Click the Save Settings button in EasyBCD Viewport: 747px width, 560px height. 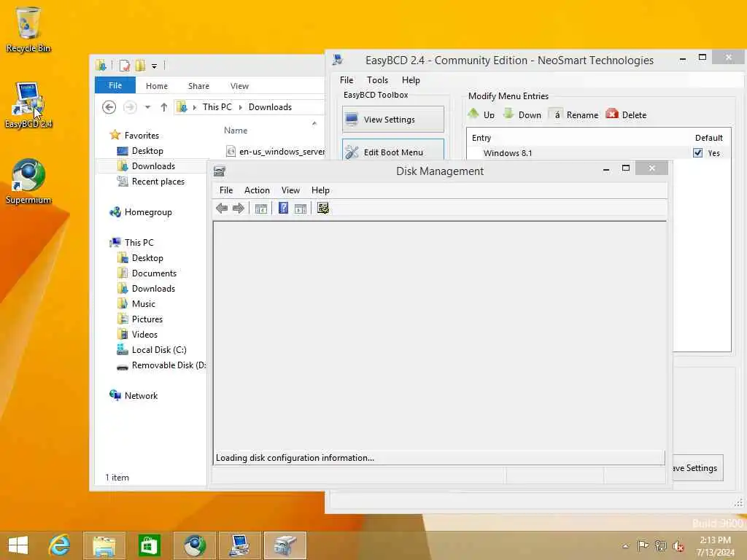click(x=698, y=468)
